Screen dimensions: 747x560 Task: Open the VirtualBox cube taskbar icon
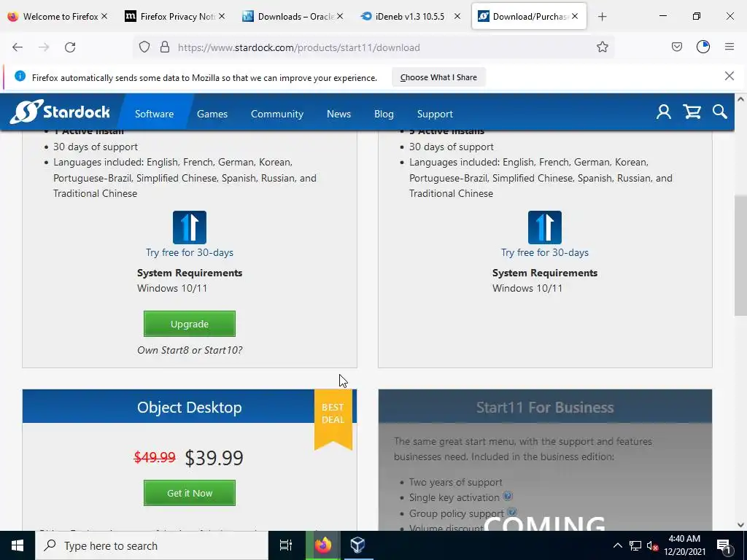pos(357,545)
